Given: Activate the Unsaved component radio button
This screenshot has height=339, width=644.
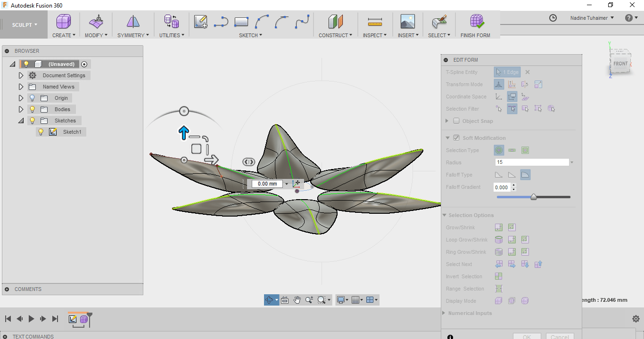Looking at the screenshot, I should [84, 64].
